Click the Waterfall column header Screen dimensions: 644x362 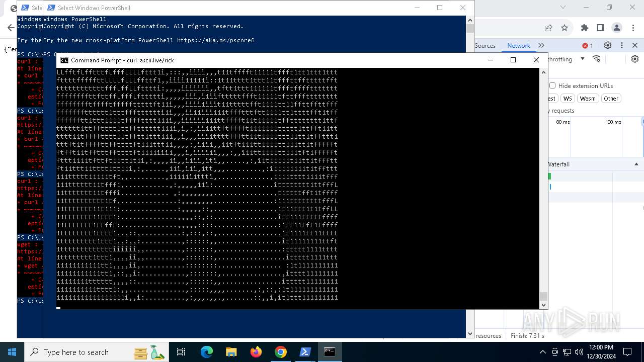[x=595, y=164]
